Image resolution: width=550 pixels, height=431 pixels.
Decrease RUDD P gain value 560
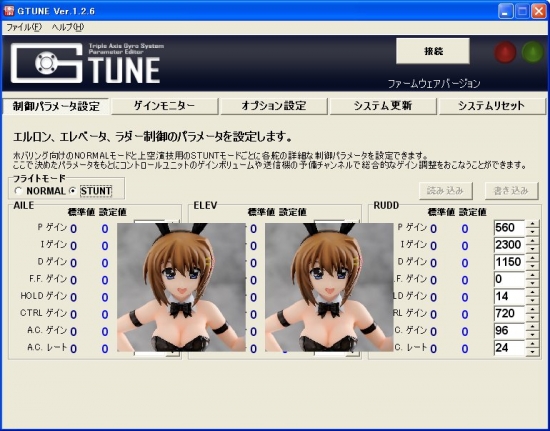point(532,231)
